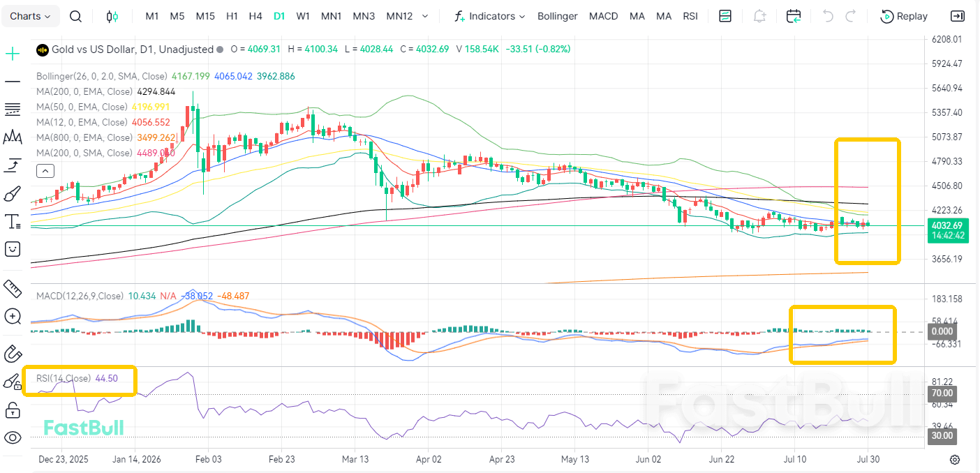
Task: Select the Brush drawing tool
Action: (13, 193)
